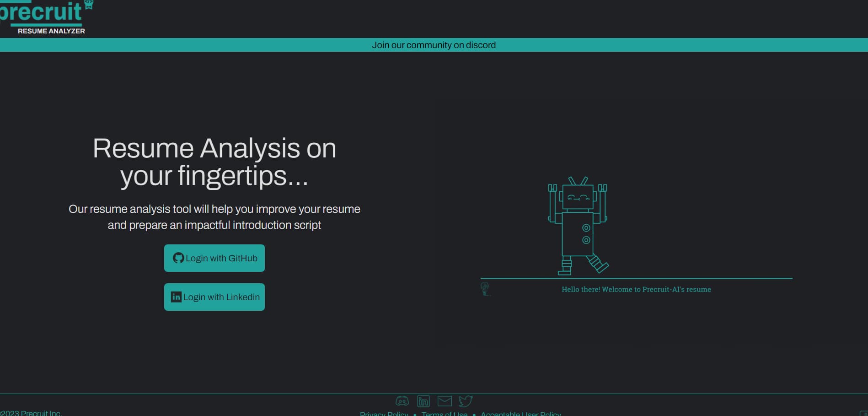Screen dimensions: 868x416
Task: Open the Discord footer icon
Action: pos(402,401)
